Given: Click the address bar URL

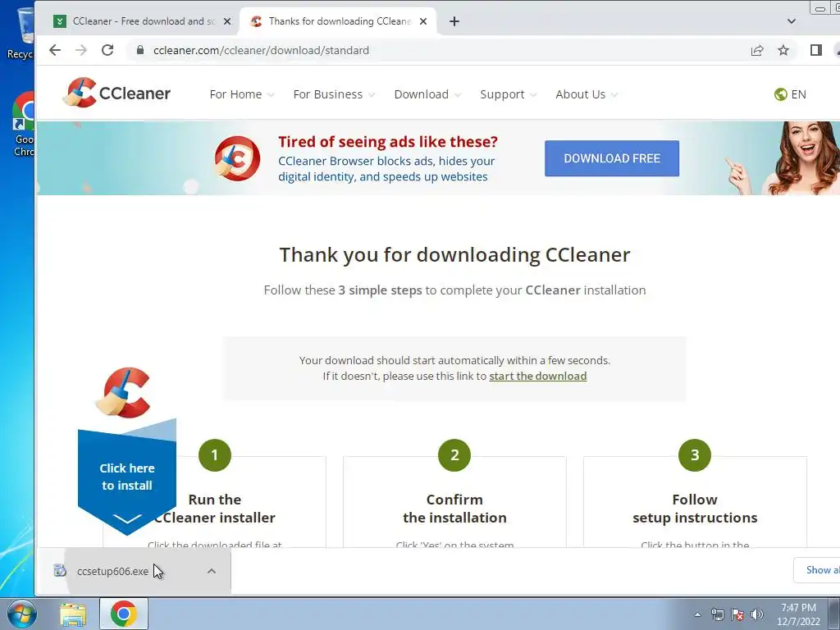Looking at the screenshot, I should [261, 50].
